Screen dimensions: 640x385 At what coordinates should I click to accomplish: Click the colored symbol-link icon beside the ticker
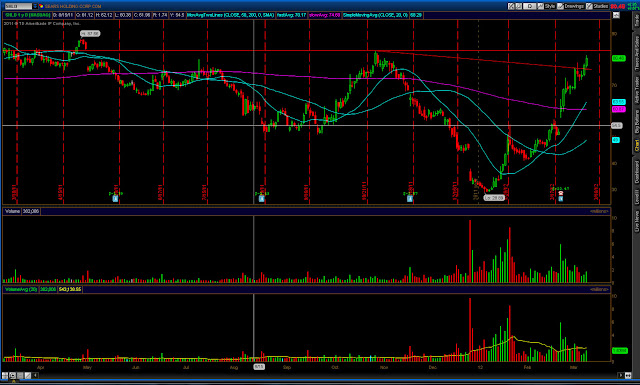click(41, 6)
